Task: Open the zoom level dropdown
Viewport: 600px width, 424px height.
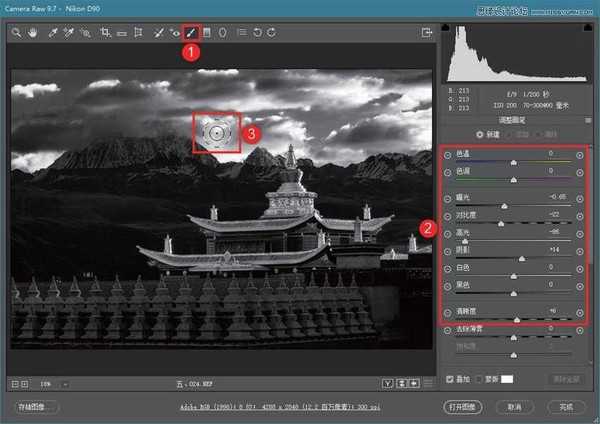Action: tap(64, 383)
